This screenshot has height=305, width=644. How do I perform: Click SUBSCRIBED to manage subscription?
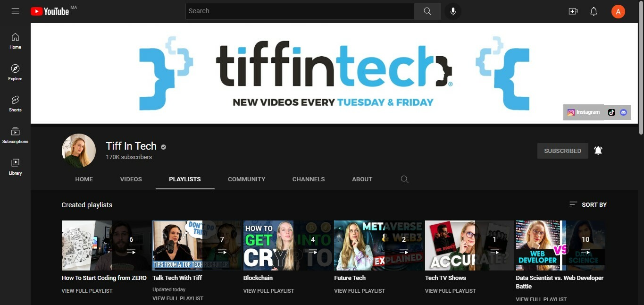(562, 151)
